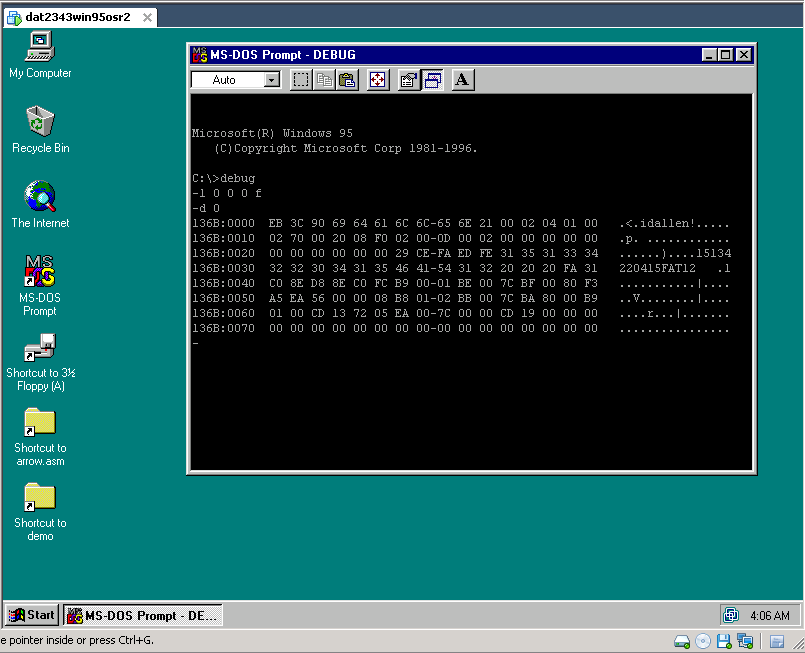The height and width of the screenshot is (653, 805).
Task: Click the Copy toolbar icon
Action: point(324,80)
